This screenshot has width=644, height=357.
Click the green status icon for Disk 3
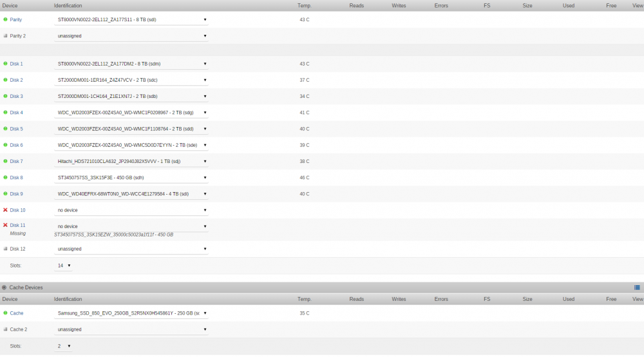pos(5,96)
